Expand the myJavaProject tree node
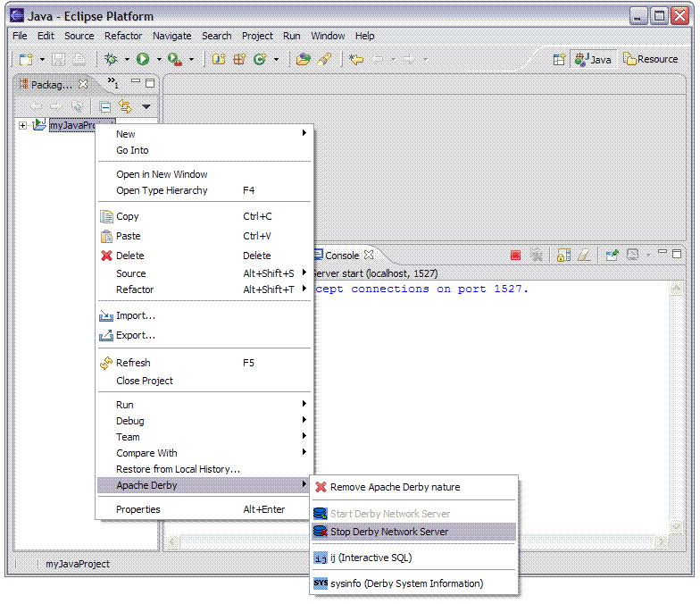 22,125
